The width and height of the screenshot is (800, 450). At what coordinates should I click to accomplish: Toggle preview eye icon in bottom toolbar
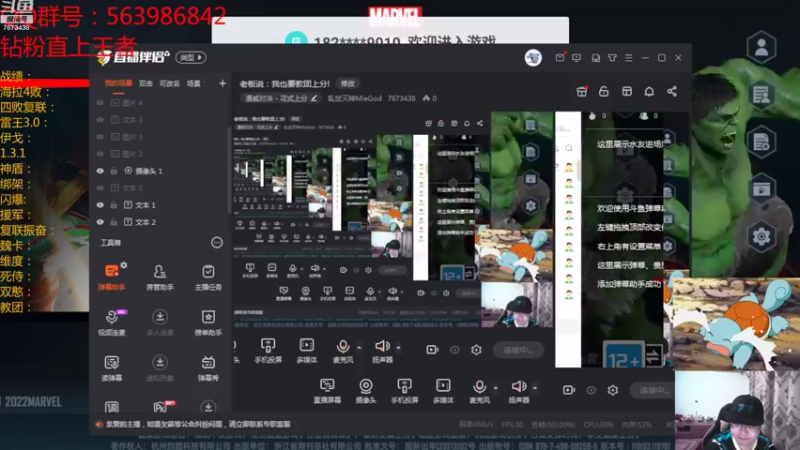tap(591, 390)
